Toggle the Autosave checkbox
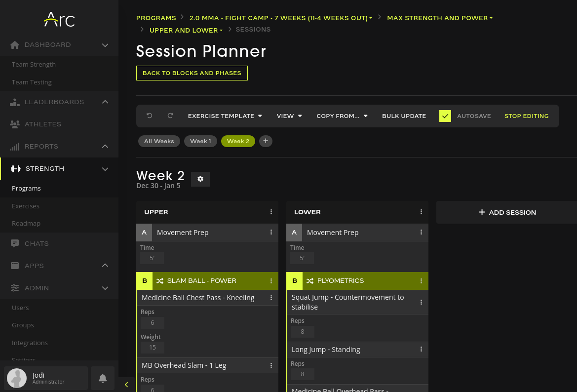Image resolution: width=577 pixels, height=392 pixels. point(445,116)
